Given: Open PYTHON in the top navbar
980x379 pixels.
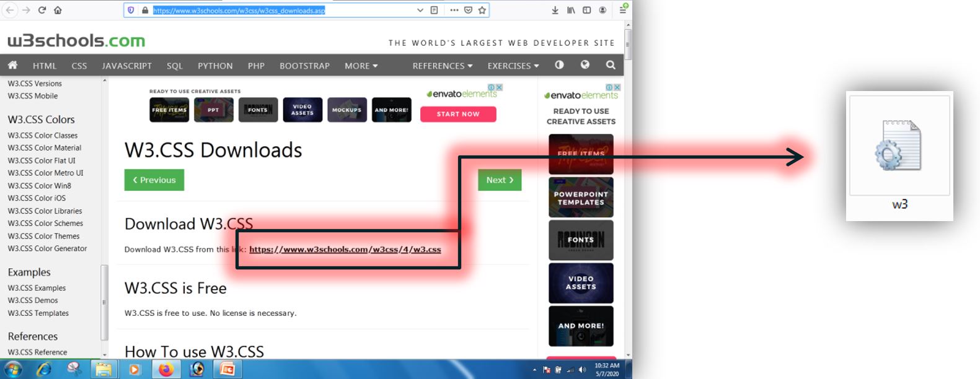Looking at the screenshot, I should coord(215,66).
